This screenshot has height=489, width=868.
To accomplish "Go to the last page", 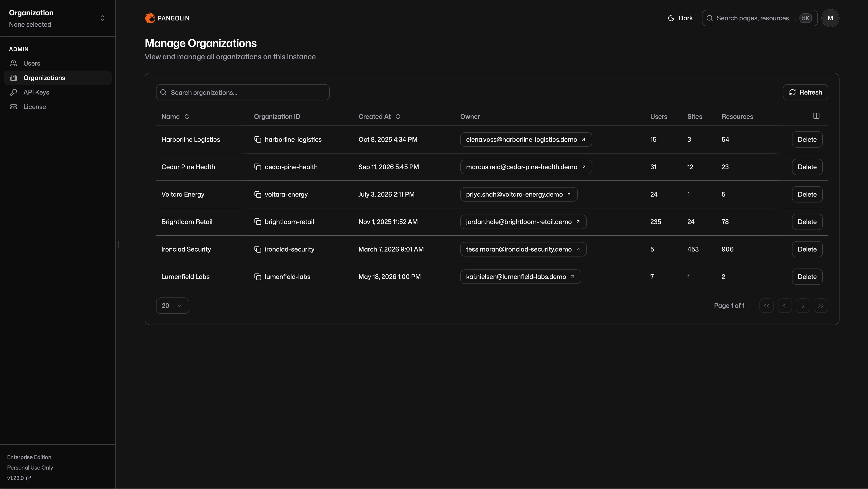I will [x=821, y=306].
